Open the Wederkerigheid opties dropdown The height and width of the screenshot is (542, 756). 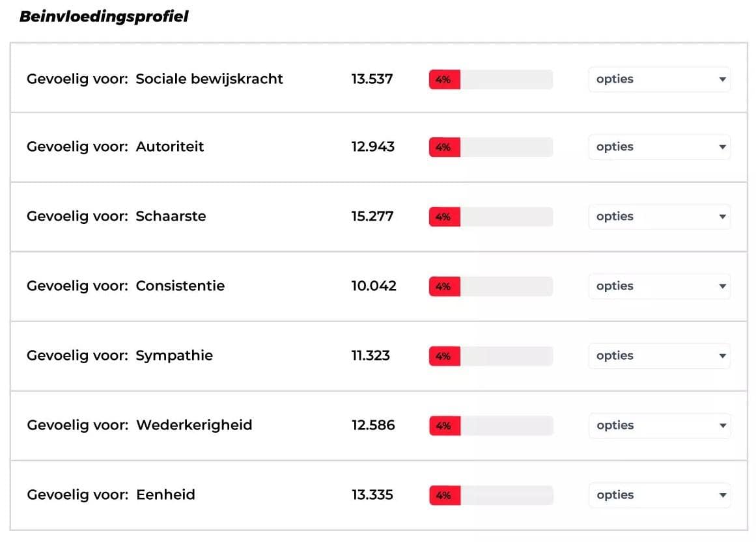pyautogui.click(x=659, y=426)
